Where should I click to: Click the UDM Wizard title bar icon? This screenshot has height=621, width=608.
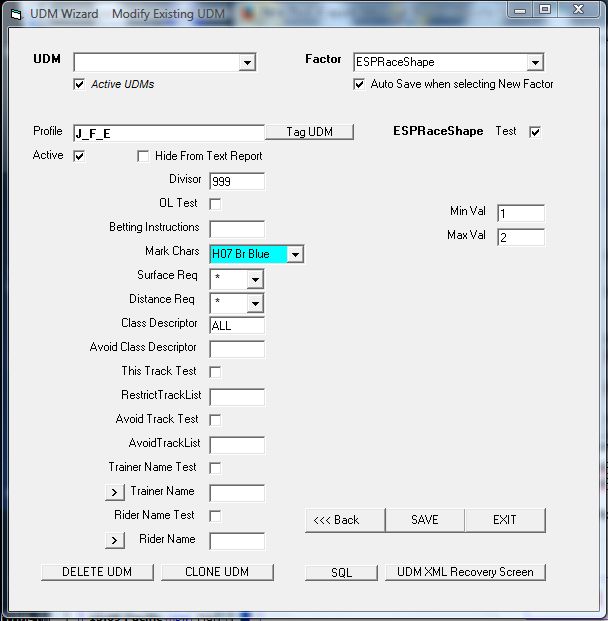[15, 14]
